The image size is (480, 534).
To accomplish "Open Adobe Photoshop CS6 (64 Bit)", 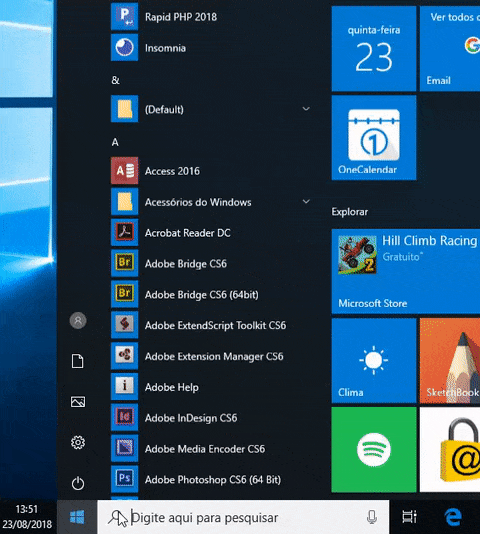I will (x=211, y=479).
